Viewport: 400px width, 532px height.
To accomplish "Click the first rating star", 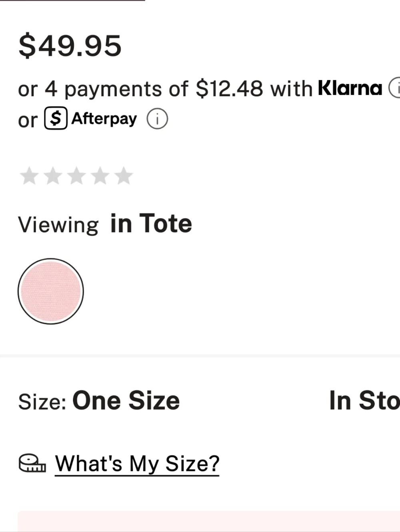I will 29,176.
